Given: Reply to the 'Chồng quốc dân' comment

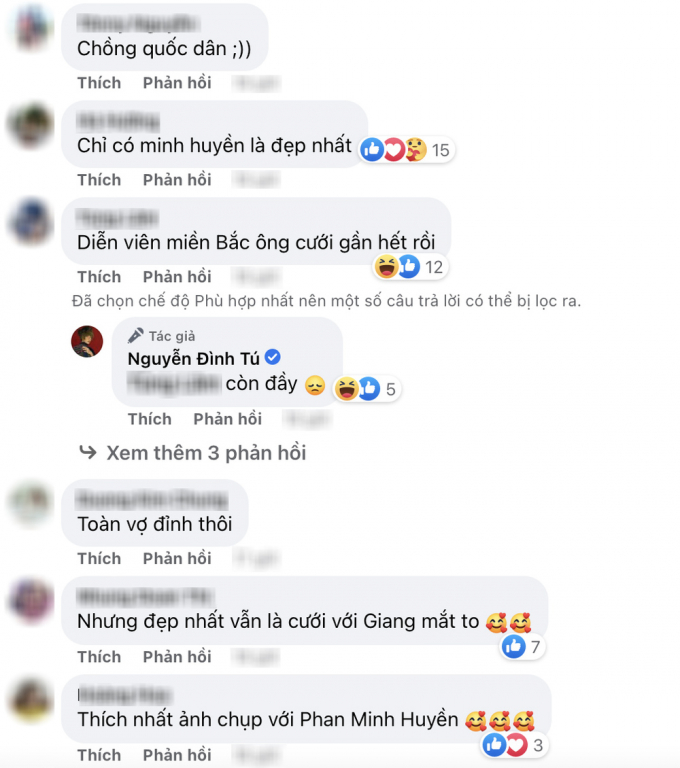Looking at the screenshot, I should coord(177,83).
